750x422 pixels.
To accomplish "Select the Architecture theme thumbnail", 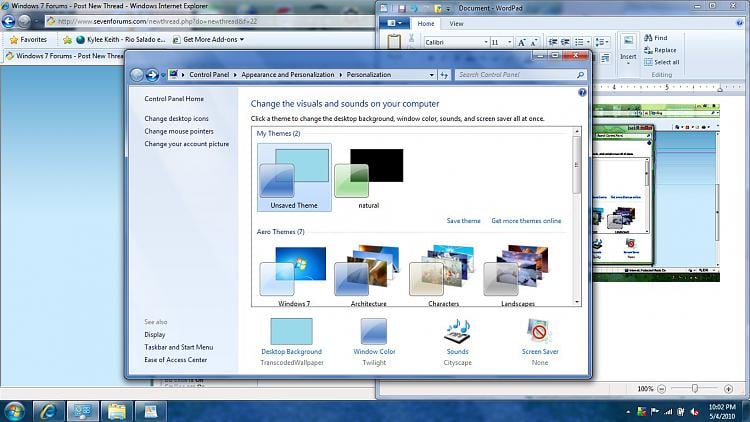I will 368,275.
